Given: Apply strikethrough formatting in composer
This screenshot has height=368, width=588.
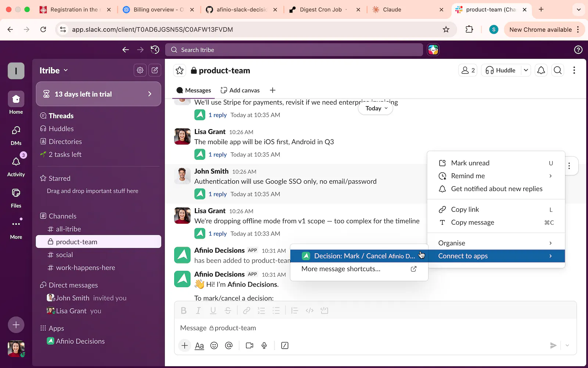Looking at the screenshot, I should tap(228, 311).
